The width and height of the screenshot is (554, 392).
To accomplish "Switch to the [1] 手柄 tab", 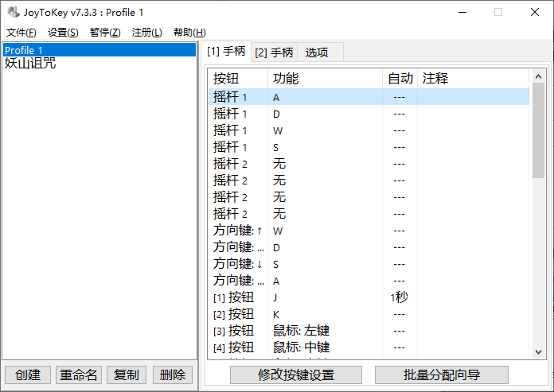I will point(226,52).
